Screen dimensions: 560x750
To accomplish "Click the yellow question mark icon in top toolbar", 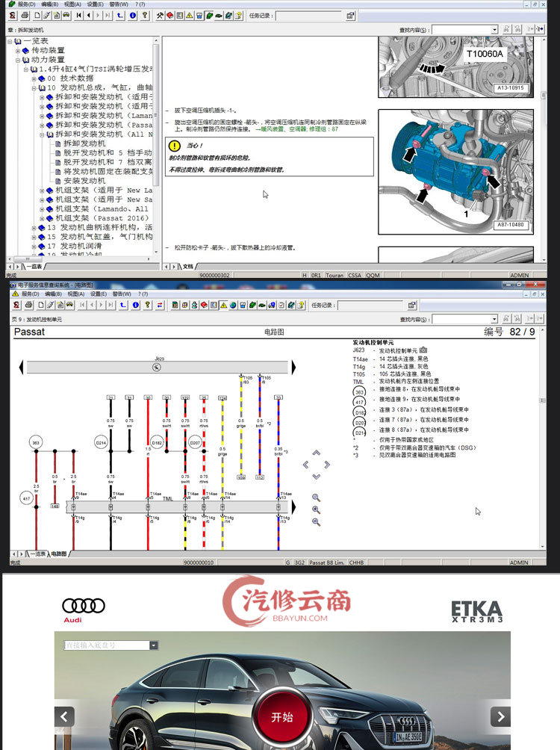I will 144,15.
